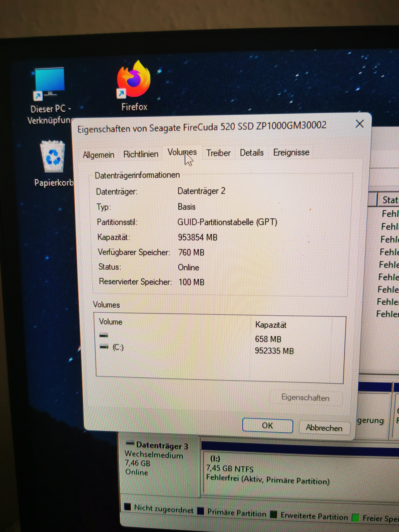Click the Eigenschaften button below volumes
The height and width of the screenshot is (532, 399).
tap(305, 398)
